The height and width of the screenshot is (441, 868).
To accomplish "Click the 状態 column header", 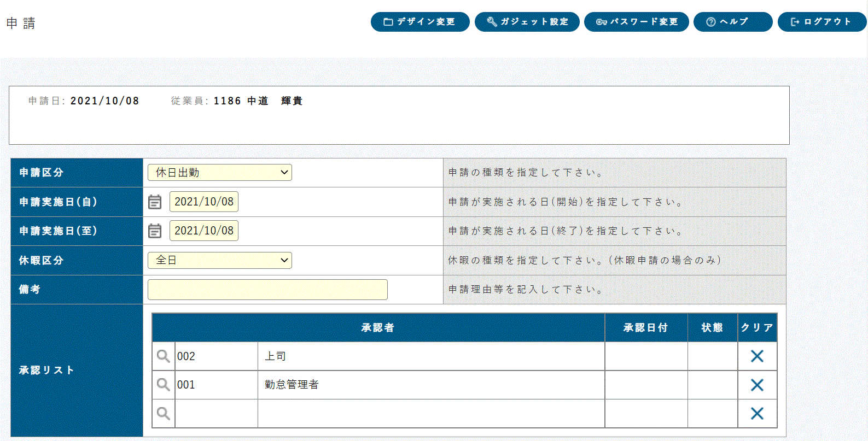I will click(712, 328).
